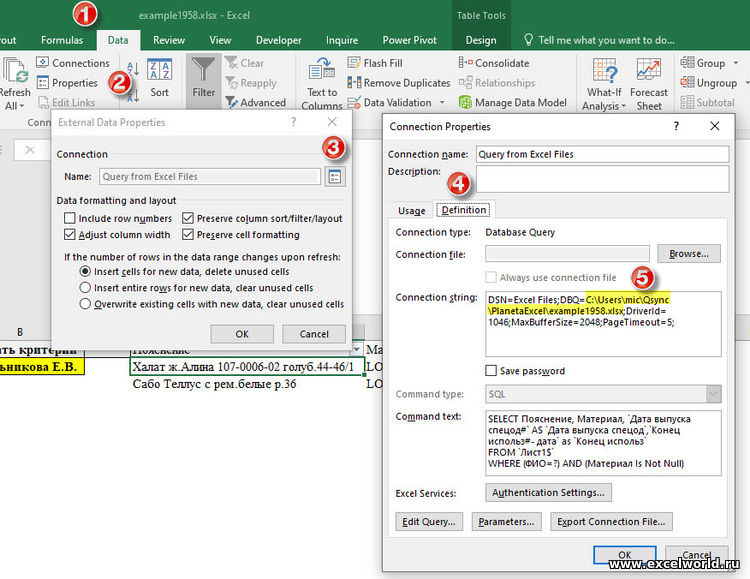The image size is (750, 579).
Task: Click the Connection name input field
Action: tap(603, 154)
